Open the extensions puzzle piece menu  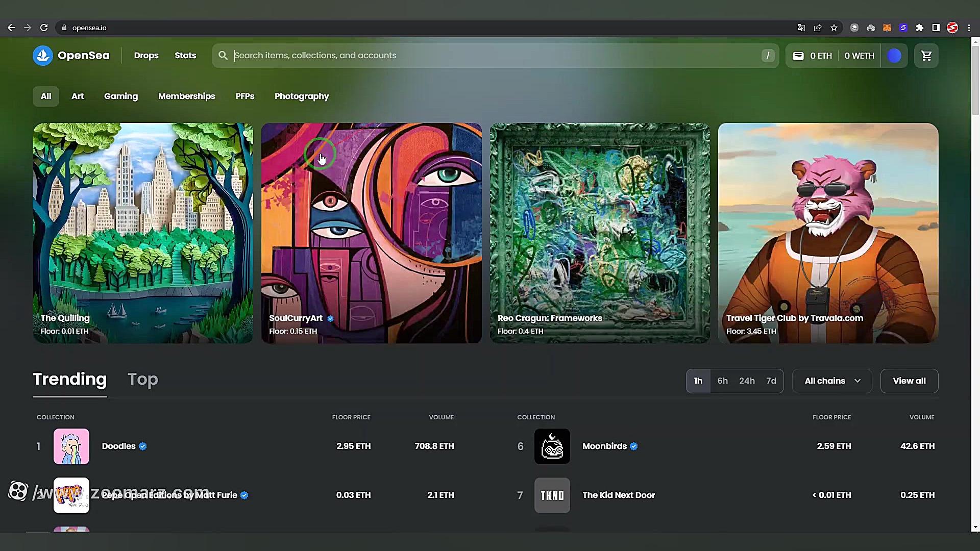click(920, 28)
